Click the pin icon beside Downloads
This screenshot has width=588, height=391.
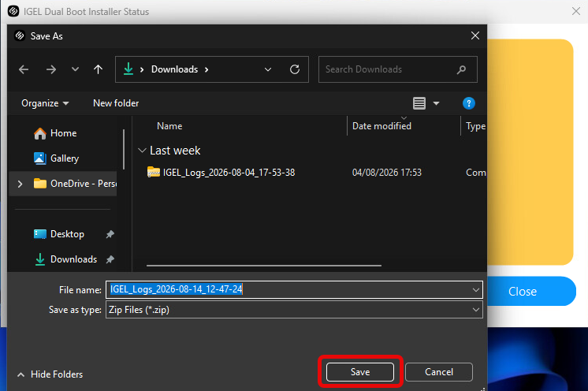[x=110, y=259]
